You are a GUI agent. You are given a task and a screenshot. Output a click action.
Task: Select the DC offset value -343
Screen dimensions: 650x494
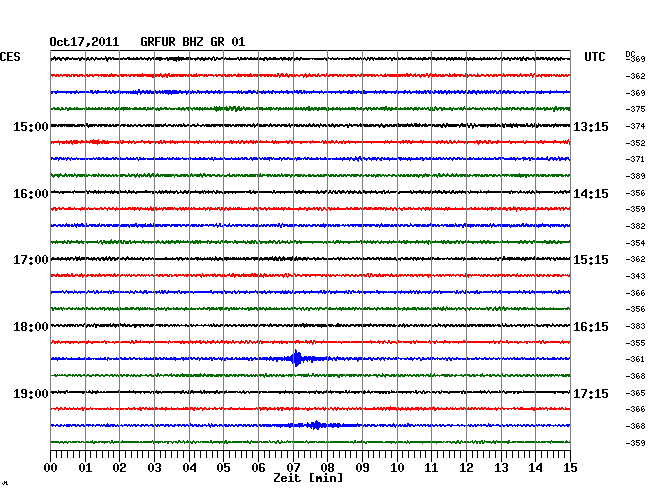pyautogui.click(x=635, y=276)
